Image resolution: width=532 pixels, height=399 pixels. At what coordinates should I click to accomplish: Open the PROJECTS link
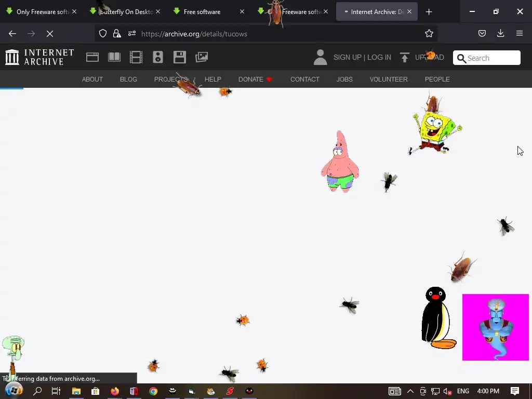coord(170,79)
